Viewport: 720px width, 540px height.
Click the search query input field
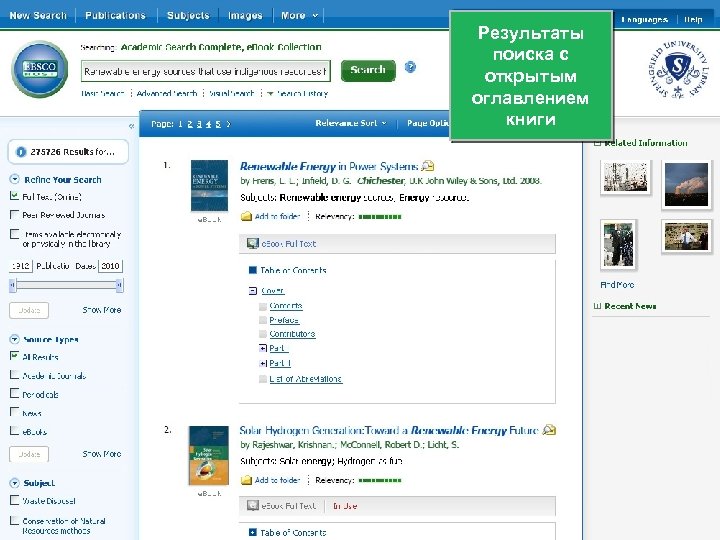pos(206,72)
